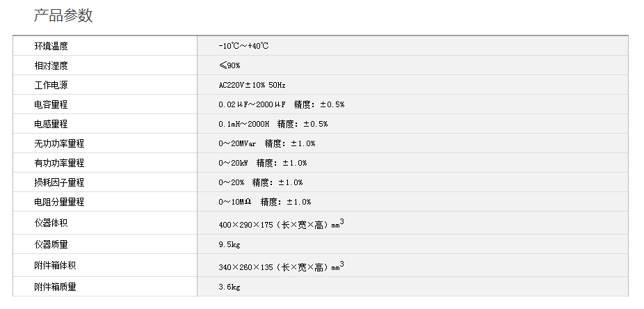644x309 pixels.
Task: Click the ≤90% humidity value
Action: [x=230, y=65]
